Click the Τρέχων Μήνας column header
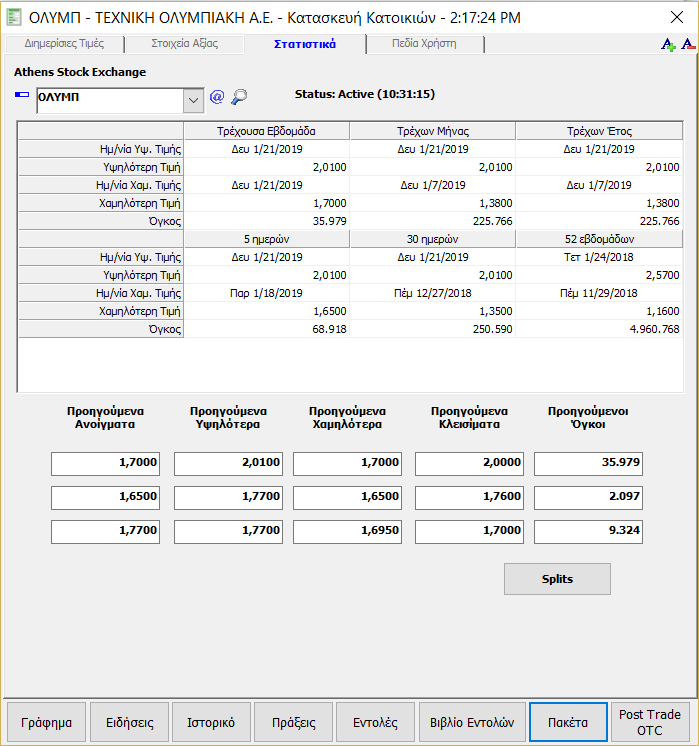699x746 pixels. (x=433, y=131)
